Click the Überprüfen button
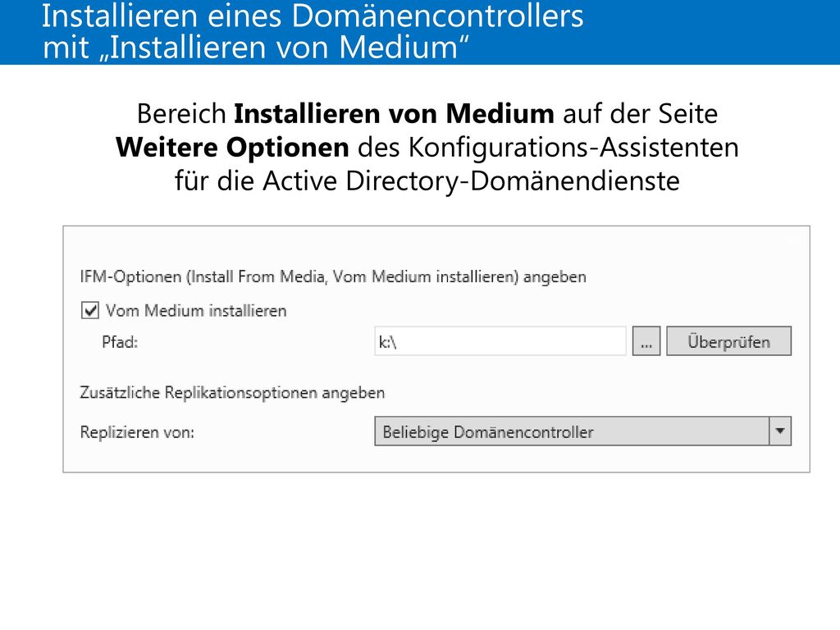The width and height of the screenshot is (840, 630). [728, 341]
